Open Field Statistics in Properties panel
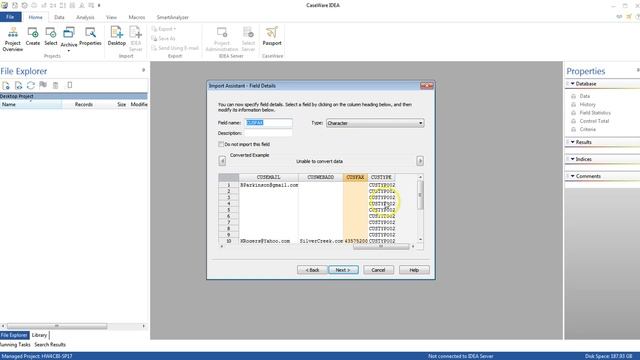The image size is (640, 360). point(595,113)
